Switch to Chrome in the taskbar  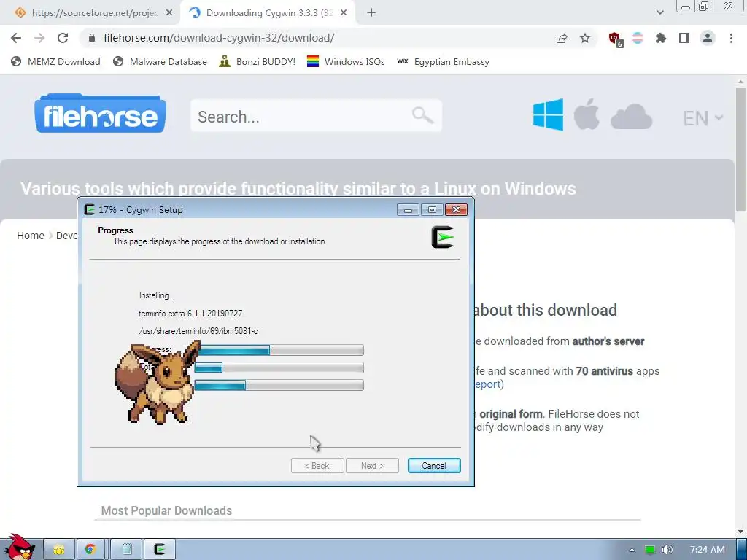point(90,550)
